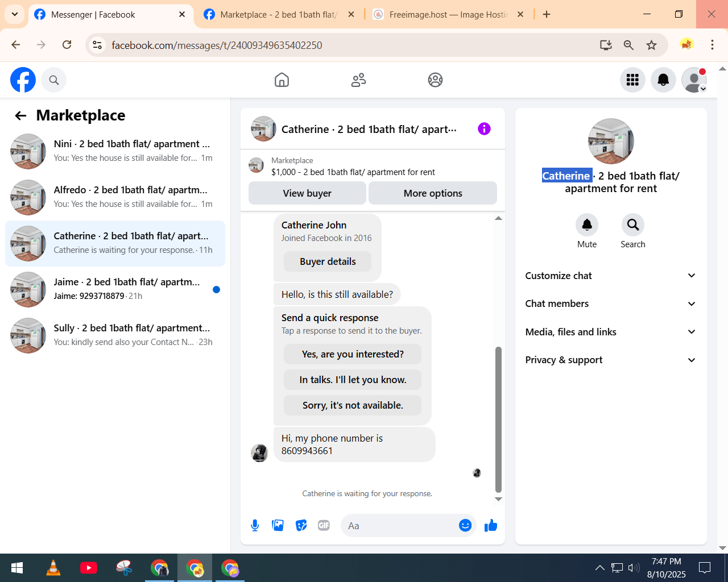Image resolution: width=728 pixels, height=582 pixels.
Task: Expand the Privacy & support section
Action: point(611,360)
